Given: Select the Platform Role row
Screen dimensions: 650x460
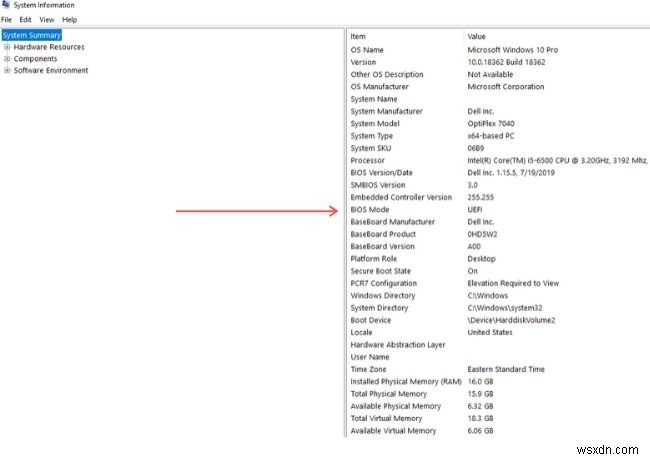Looking at the screenshot, I should (374, 259).
